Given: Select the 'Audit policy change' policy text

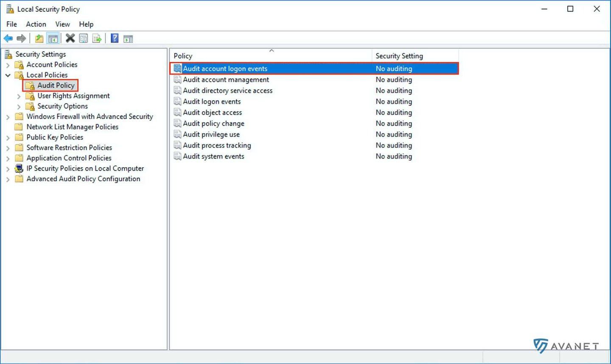Looking at the screenshot, I should (214, 123).
